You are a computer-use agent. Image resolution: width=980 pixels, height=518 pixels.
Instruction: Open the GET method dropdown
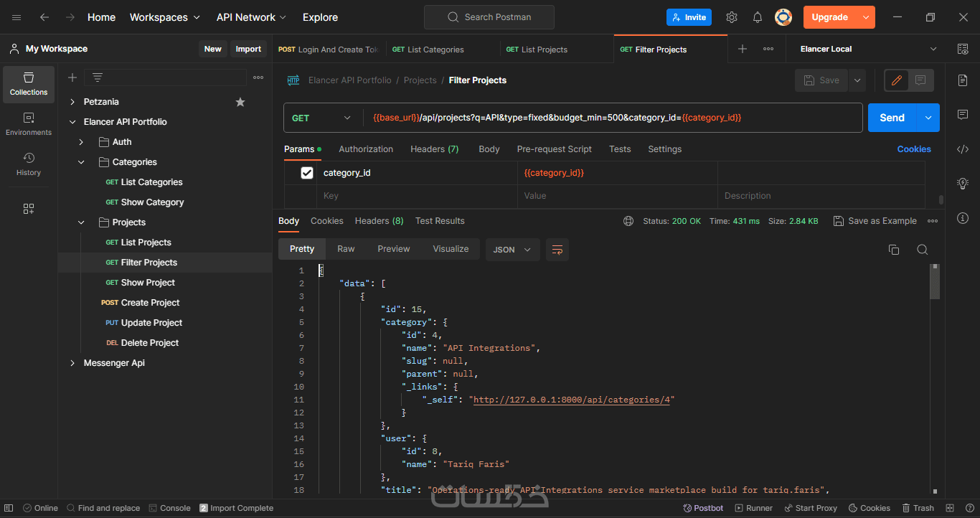321,118
